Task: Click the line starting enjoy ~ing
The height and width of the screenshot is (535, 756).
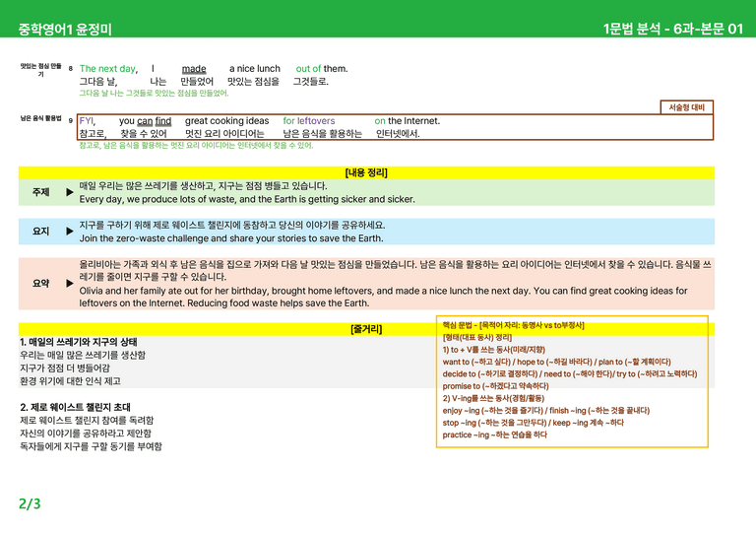Action: coord(546,411)
